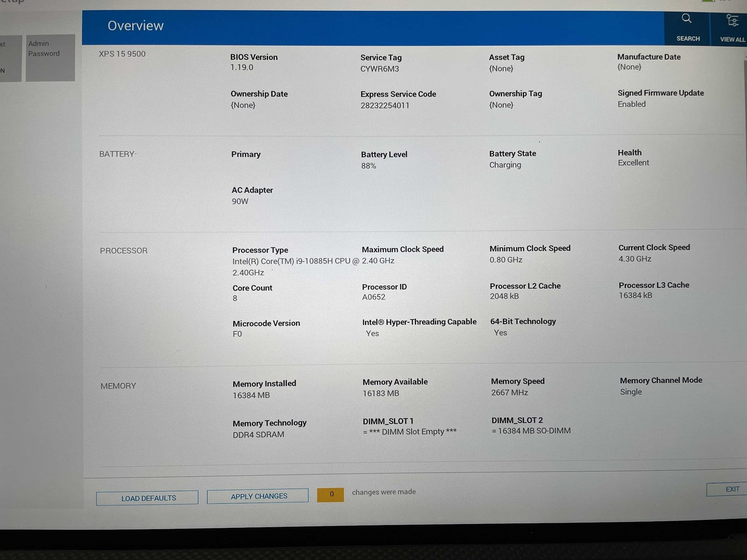Screen dimensions: 747x560
Task: Click the orange changes counter badge
Action: [331, 494]
